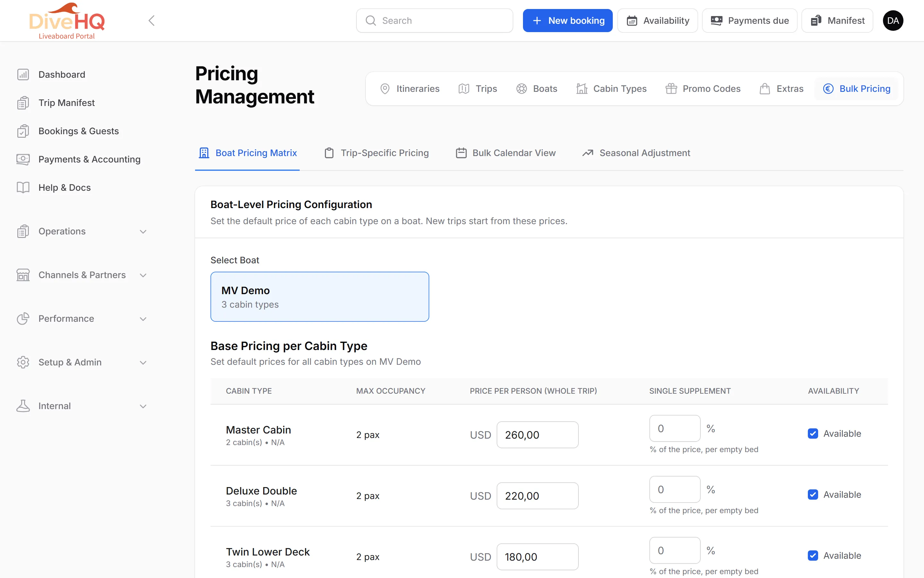The image size is (924, 578).
Task: Edit Twin Lower Deck price field 180,00
Action: point(537,556)
